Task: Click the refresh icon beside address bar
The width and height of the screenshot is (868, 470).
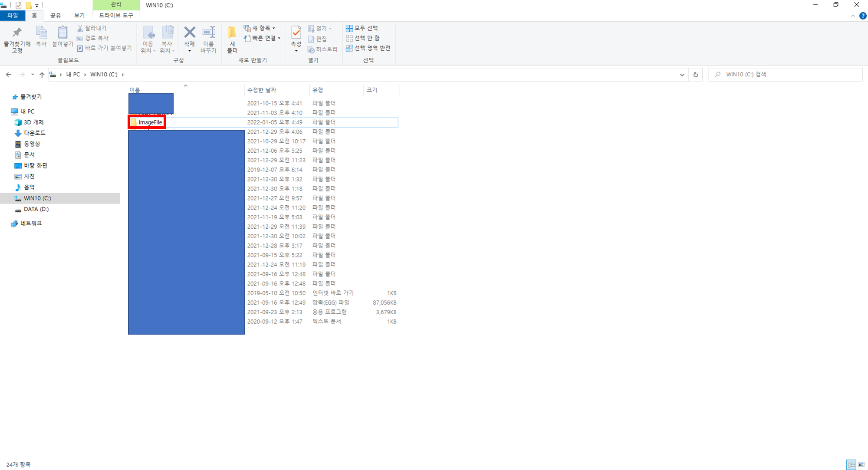Action: point(695,75)
